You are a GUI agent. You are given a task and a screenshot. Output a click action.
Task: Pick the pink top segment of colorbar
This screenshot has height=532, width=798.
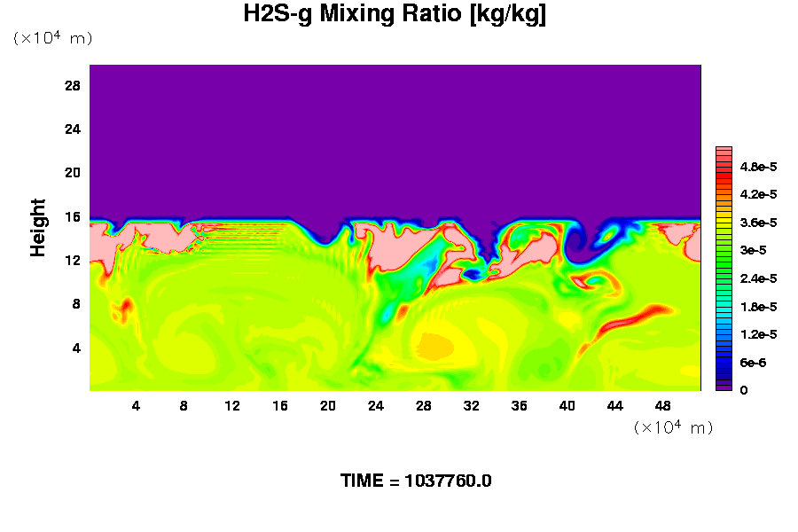click(x=724, y=153)
